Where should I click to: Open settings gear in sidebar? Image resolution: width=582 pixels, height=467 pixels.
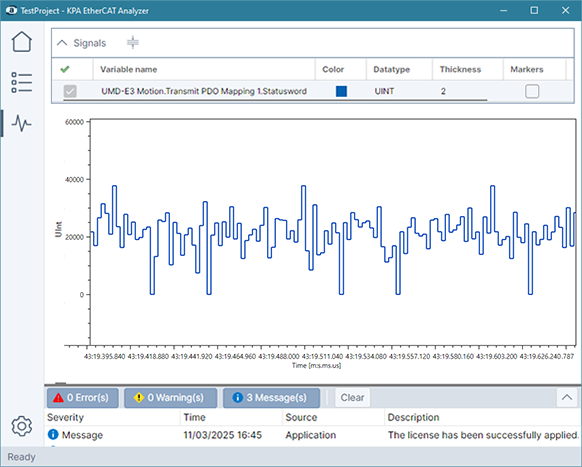point(22,426)
